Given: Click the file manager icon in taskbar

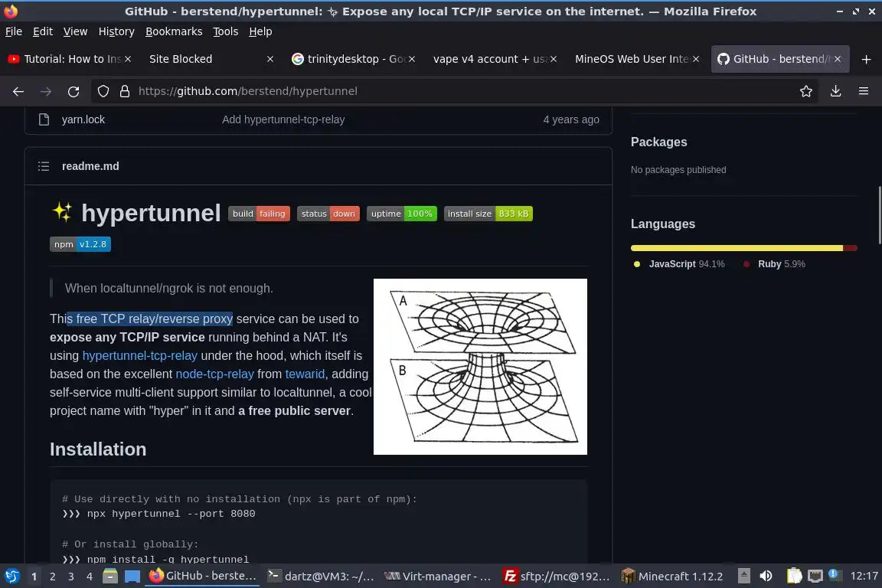Looking at the screenshot, I should 110,577.
